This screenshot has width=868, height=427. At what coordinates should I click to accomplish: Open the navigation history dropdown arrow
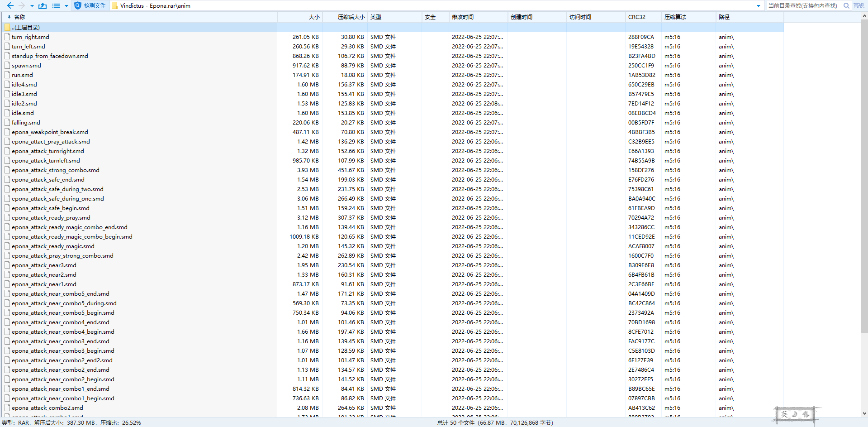point(32,6)
